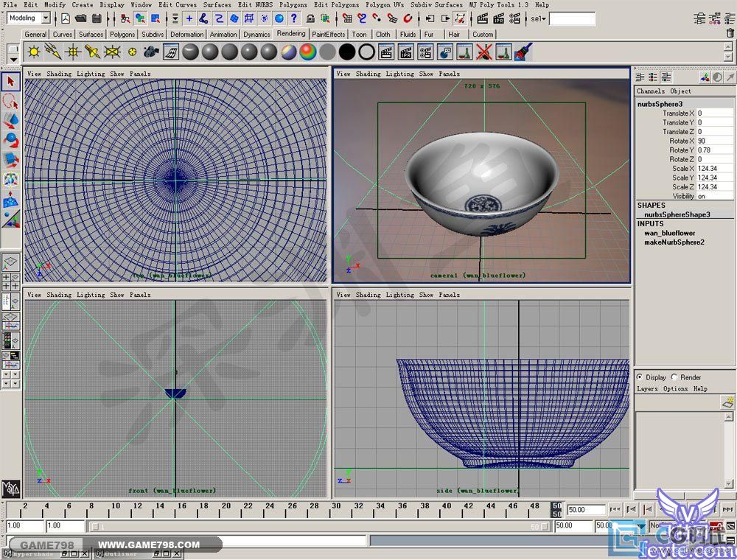This screenshot has height=560, width=737.
Task: Select the arrow Select tool in toolbox
Action: click(11, 82)
